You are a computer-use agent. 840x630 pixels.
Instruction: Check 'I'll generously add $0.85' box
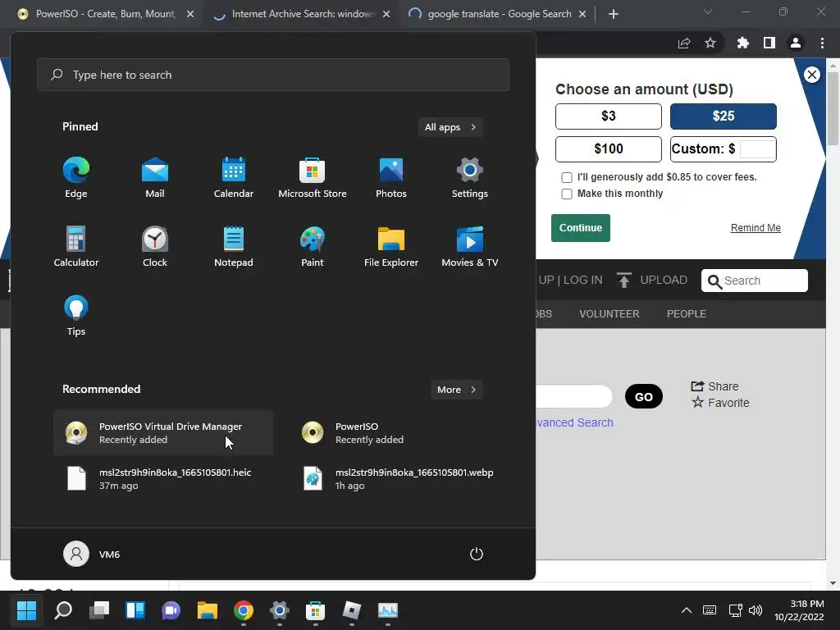(x=566, y=177)
